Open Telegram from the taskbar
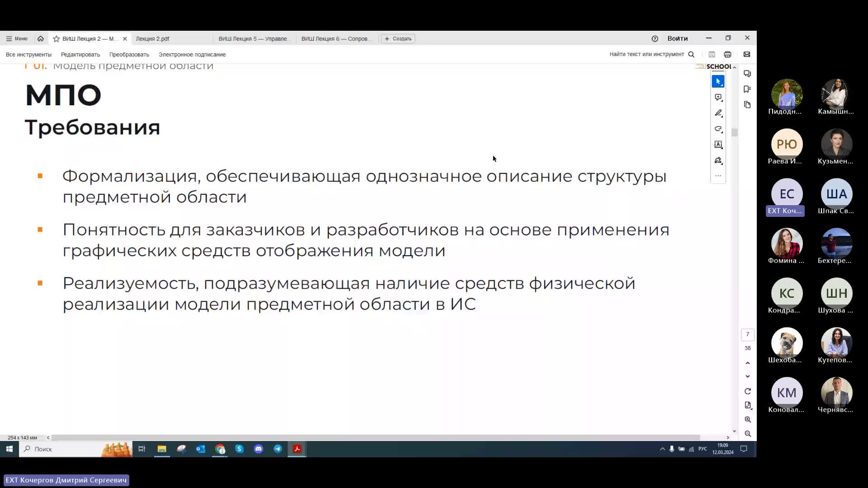Viewport: 868px width, 488px height. click(278, 449)
